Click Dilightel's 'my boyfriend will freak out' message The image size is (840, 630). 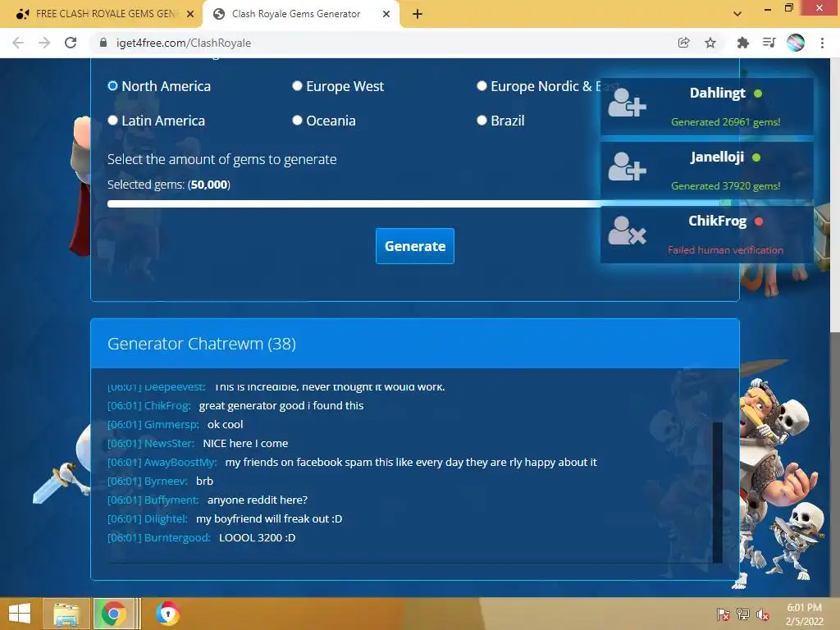[269, 518]
